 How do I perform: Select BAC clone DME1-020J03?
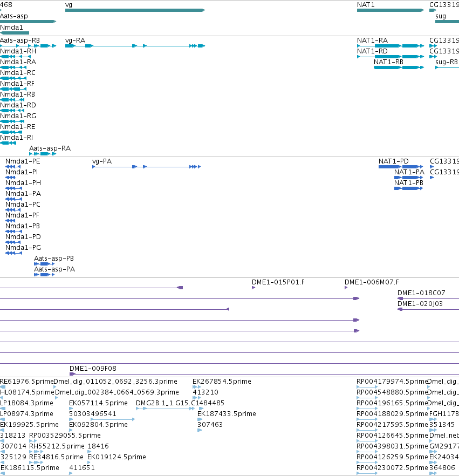420,304
